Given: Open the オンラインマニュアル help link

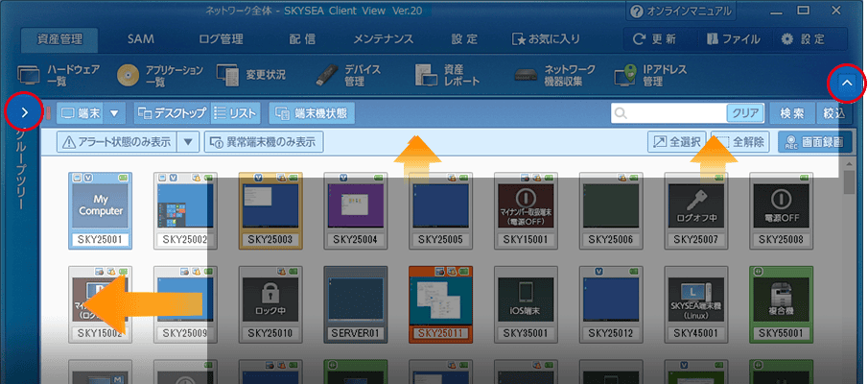Looking at the screenshot, I should (681, 11).
